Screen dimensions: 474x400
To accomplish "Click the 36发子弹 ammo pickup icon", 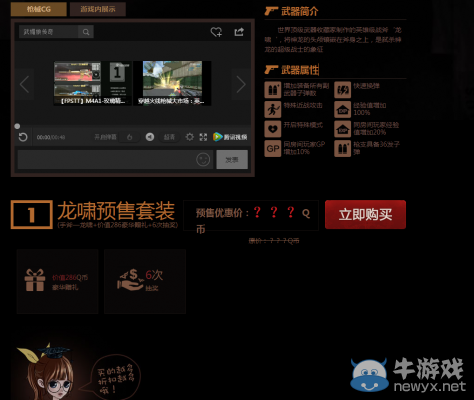I will 343,149.
